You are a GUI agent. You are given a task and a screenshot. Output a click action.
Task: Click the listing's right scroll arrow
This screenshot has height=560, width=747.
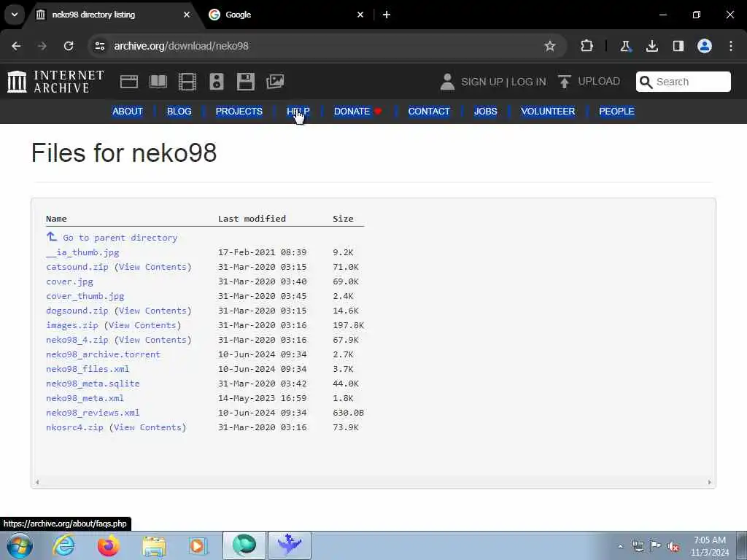[x=709, y=483]
